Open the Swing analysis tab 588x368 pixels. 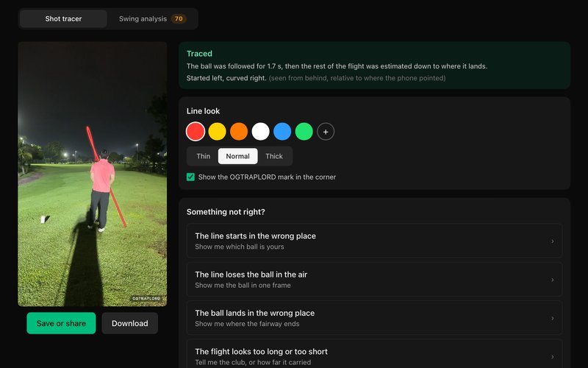point(152,19)
